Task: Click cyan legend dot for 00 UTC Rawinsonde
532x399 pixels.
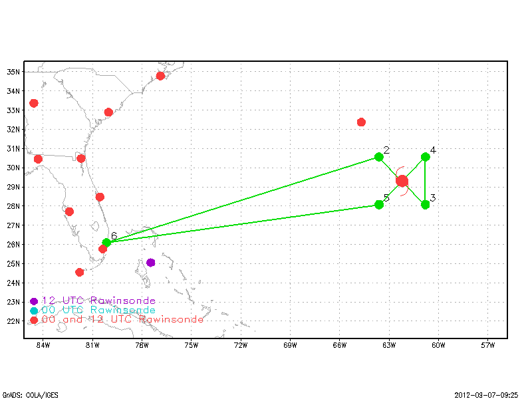Action: tap(34, 311)
